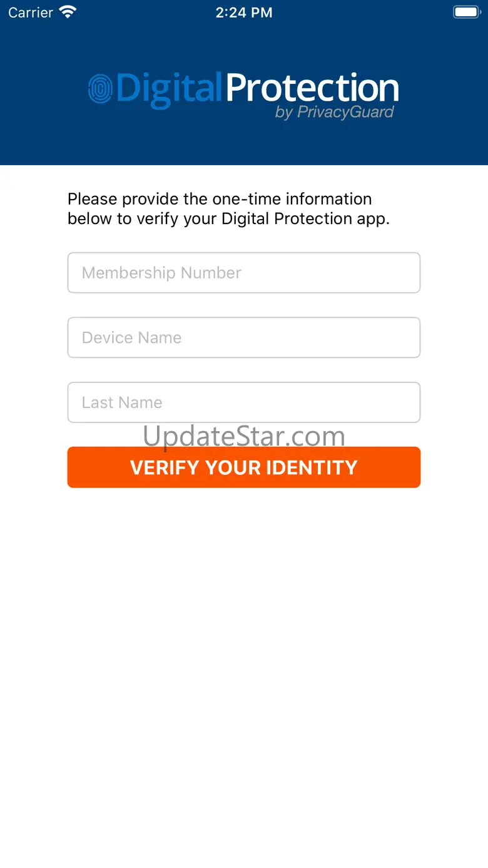The image size is (488, 868).
Task: Tap the "by PrivacyGuard" tagline
Action: (x=334, y=113)
